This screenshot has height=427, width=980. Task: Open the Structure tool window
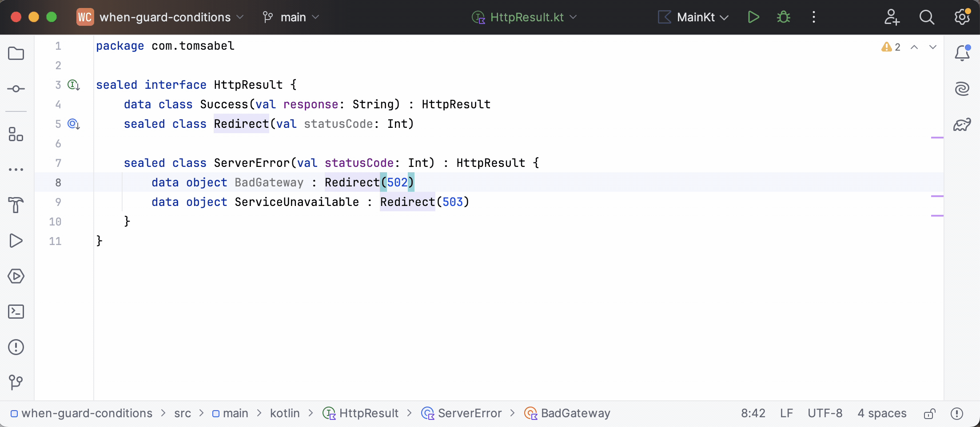click(x=16, y=134)
